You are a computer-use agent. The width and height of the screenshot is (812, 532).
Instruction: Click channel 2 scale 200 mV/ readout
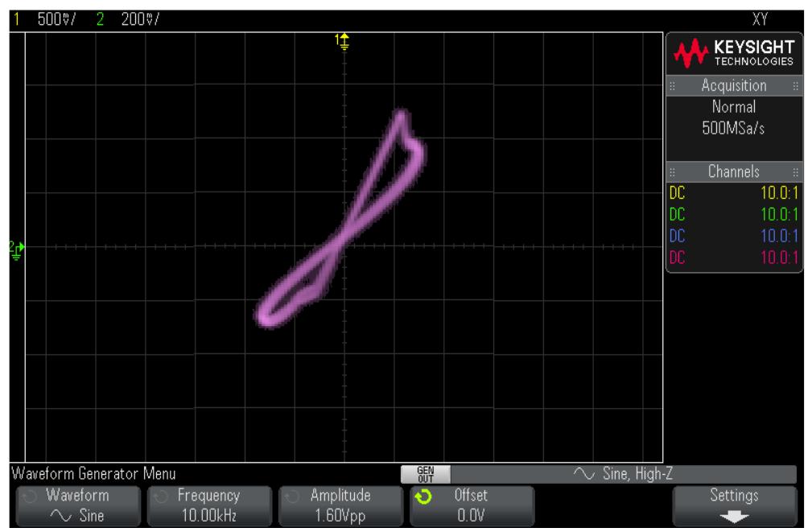pyautogui.click(x=140, y=19)
